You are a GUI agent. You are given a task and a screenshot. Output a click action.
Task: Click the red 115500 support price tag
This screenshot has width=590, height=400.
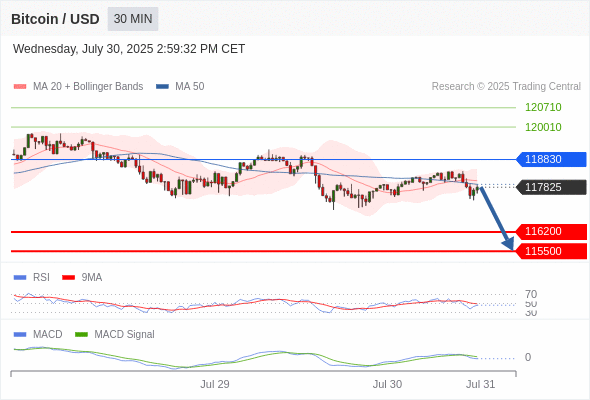[x=551, y=251]
